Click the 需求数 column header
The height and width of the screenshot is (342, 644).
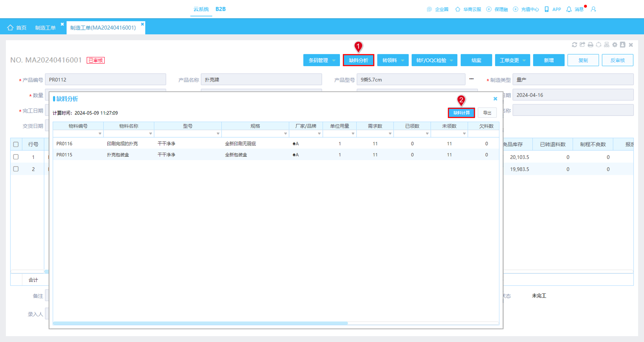click(375, 126)
